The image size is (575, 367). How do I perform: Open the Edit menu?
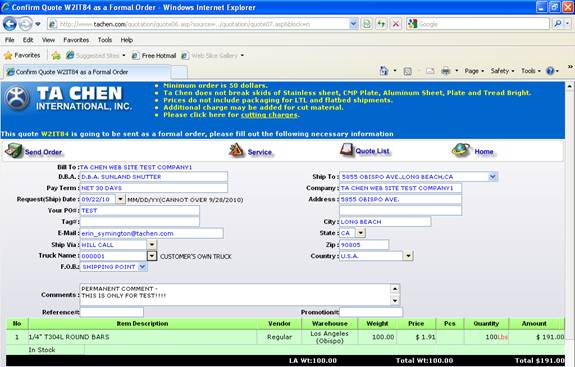pyautogui.click(x=28, y=40)
